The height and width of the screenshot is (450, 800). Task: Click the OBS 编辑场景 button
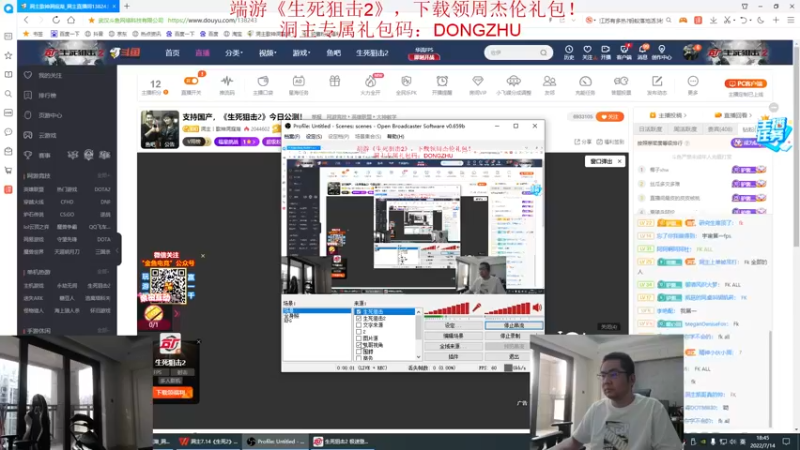(453, 336)
